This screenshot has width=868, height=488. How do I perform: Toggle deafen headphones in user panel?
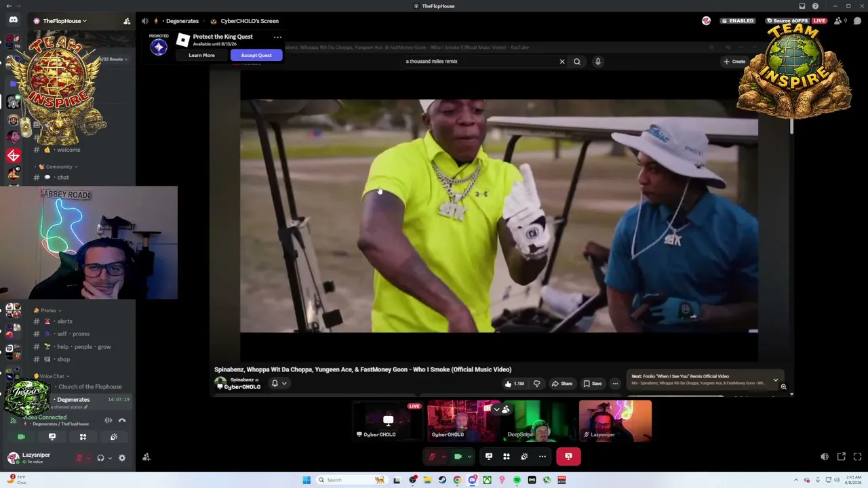point(100,458)
